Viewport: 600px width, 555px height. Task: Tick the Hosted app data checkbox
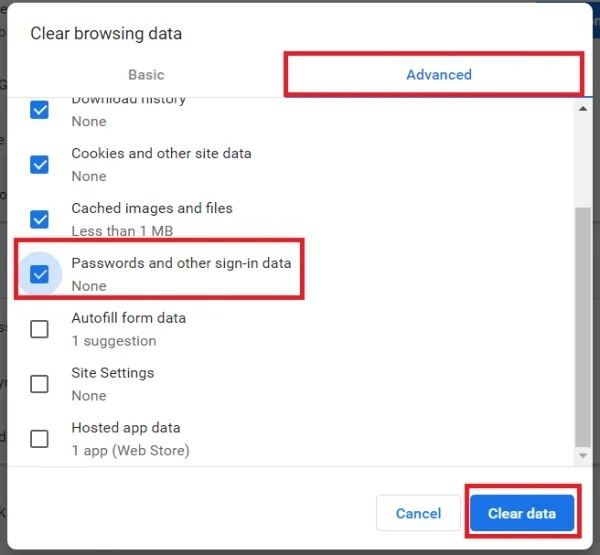[x=39, y=438]
